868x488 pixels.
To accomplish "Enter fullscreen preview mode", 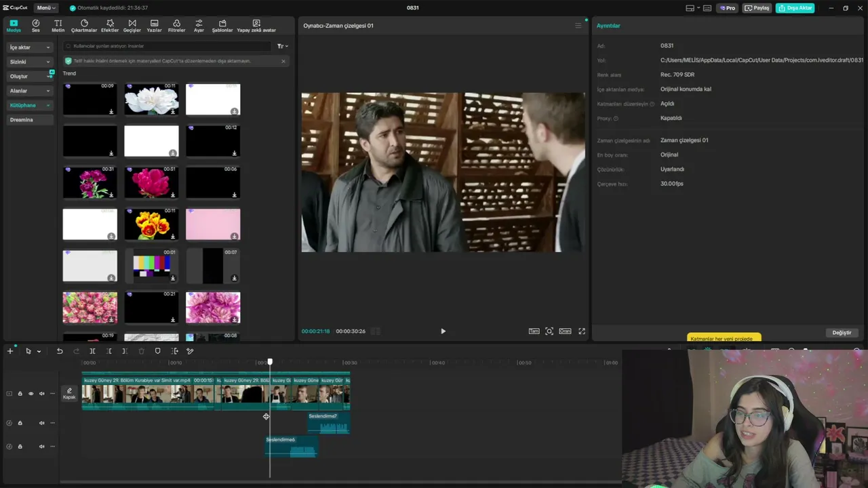I will tap(582, 331).
